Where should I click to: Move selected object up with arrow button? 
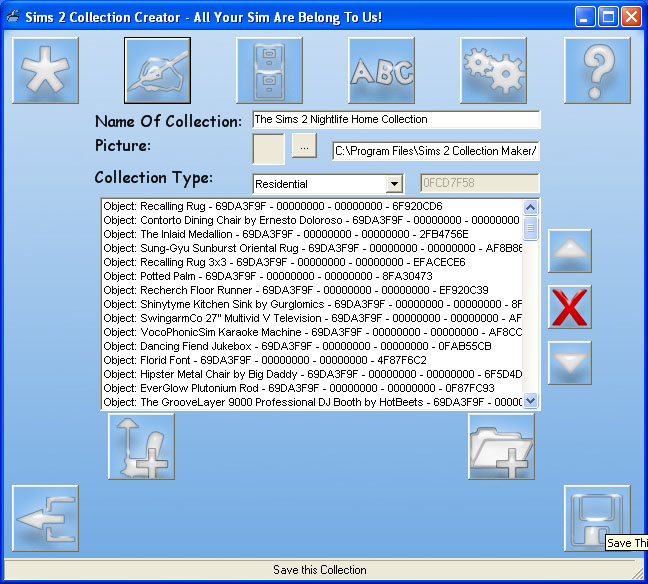(570, 251)
